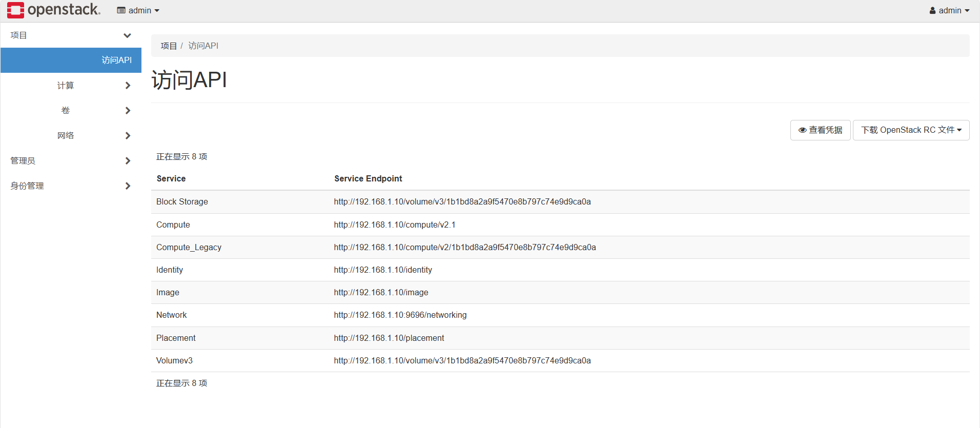Expand the 管理员 sidebar section

(71, 160)
